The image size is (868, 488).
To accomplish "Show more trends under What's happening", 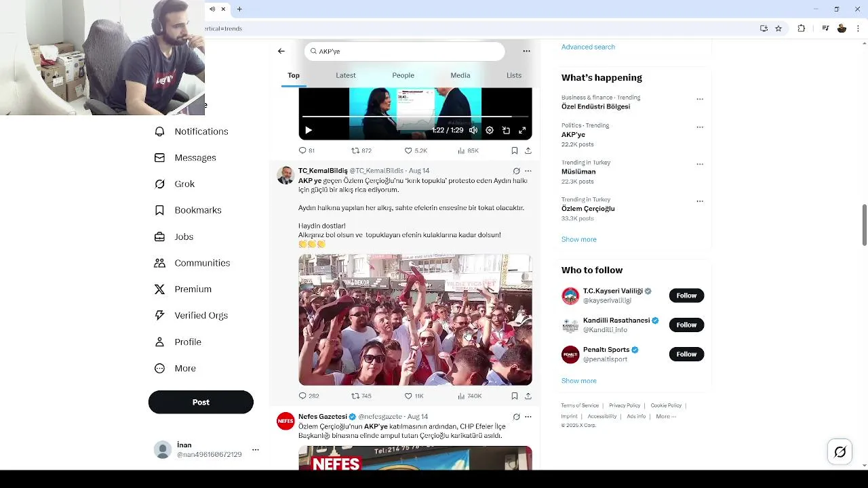I will 579,239.
